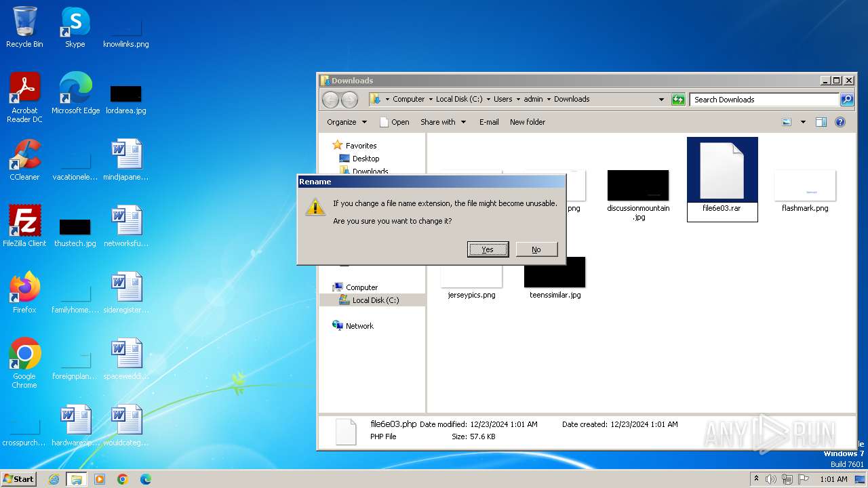Viewport: 868px width, 488px height.
Task: Click Computer in the address breadcrumb
Action: [409, 99]
